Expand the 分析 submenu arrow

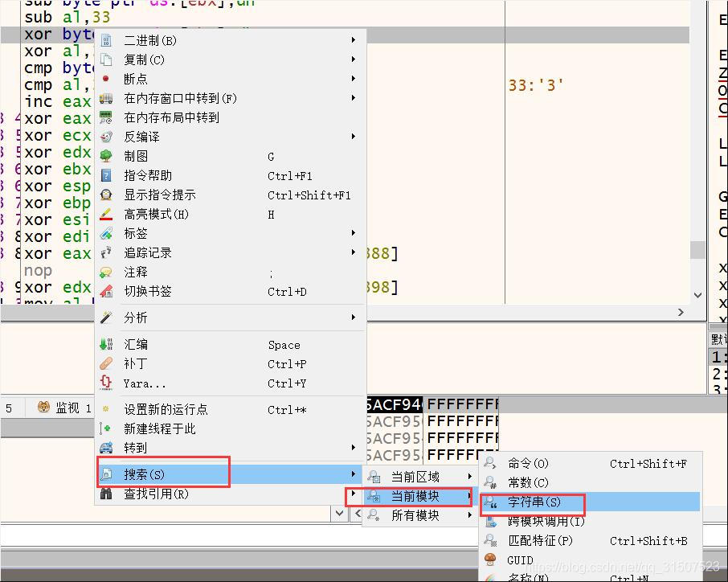(354, 318)
